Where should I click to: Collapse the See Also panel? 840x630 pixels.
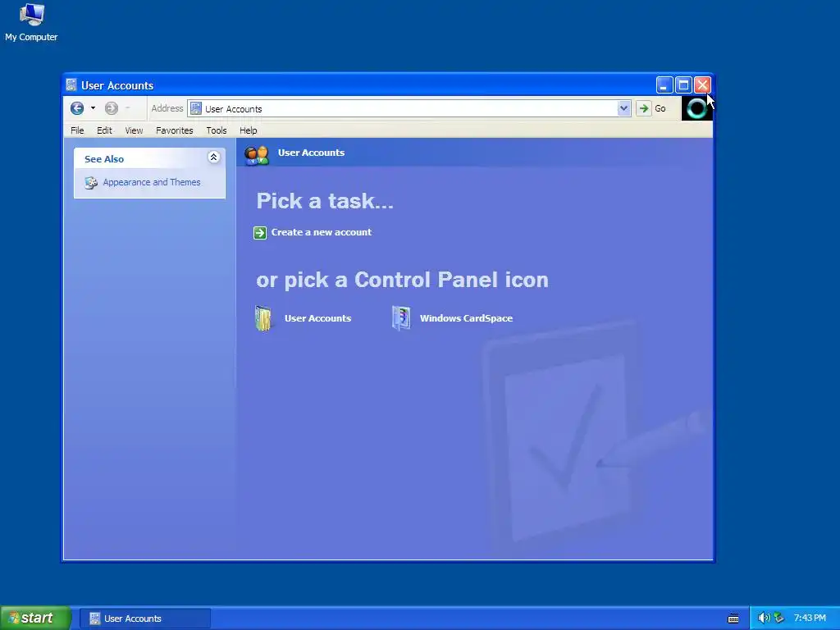pyautogui.click(x=213, y=157)
